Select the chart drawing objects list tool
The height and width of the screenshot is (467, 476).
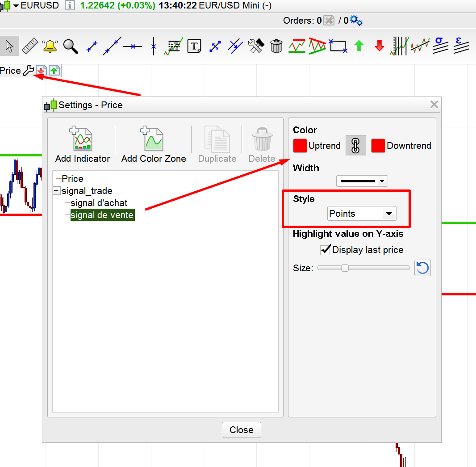174,46
